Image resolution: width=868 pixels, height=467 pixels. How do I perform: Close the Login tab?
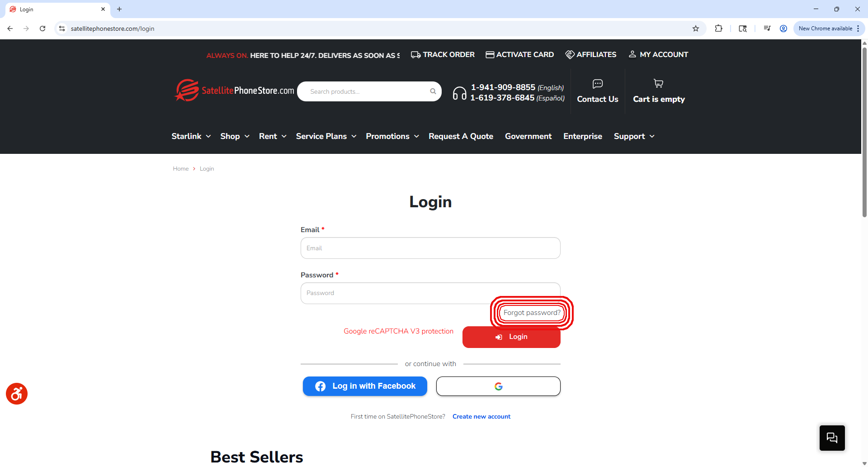tap(103, 9)
